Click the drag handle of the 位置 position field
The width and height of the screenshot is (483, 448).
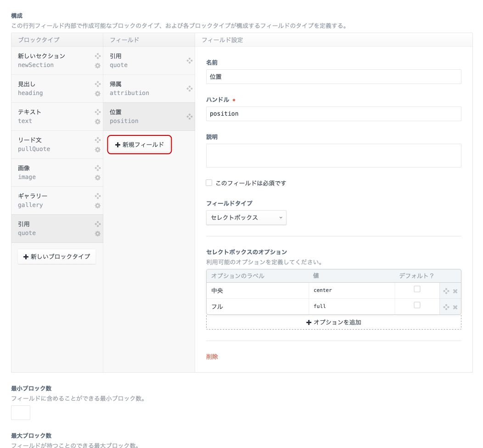[x=190, y=117]
